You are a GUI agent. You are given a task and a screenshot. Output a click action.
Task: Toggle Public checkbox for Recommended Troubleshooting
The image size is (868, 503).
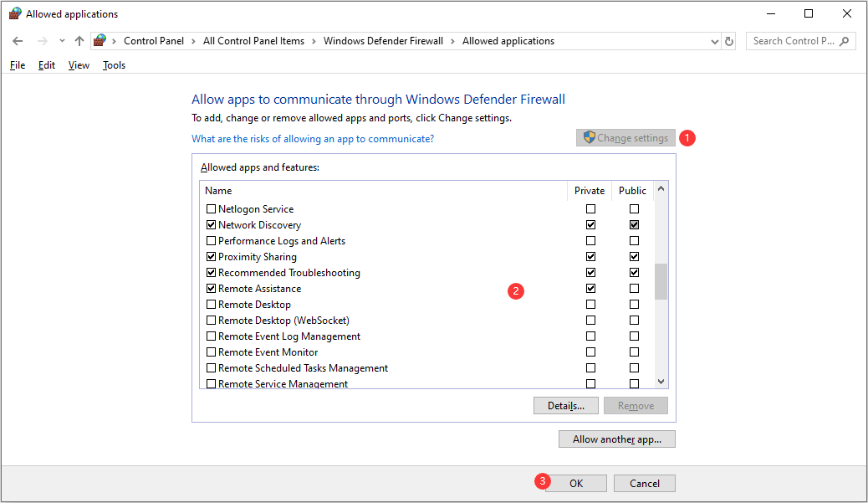(x=635, y=273)
